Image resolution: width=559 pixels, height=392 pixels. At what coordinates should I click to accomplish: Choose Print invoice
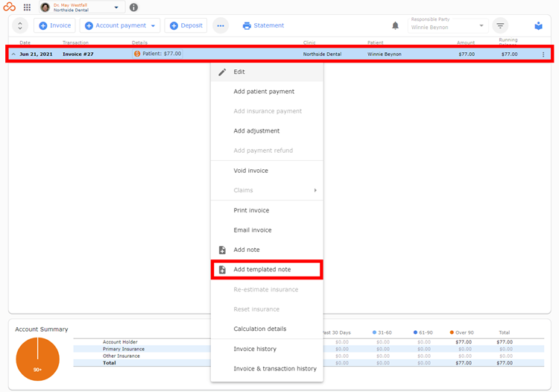[x=267, y=210]
